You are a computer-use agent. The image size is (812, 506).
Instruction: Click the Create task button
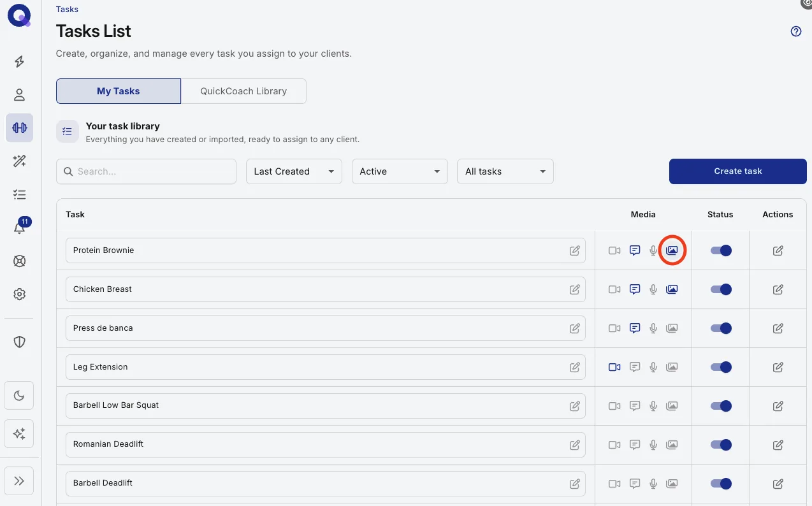(738, 171)
